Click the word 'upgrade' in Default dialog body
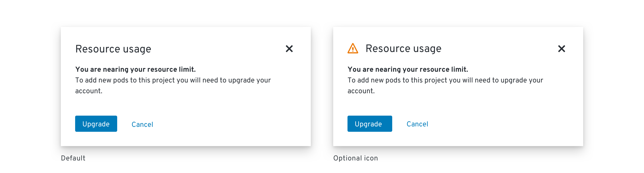644x173 pixels. click(241, 81)
